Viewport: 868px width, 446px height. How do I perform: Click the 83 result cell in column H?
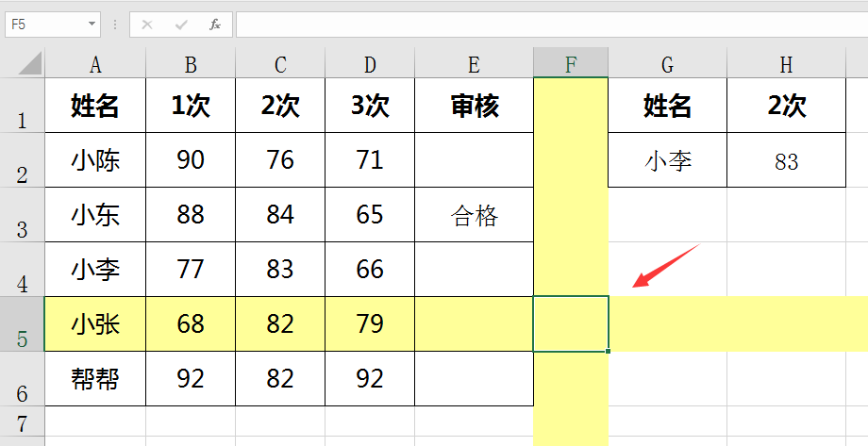[787, 160]
